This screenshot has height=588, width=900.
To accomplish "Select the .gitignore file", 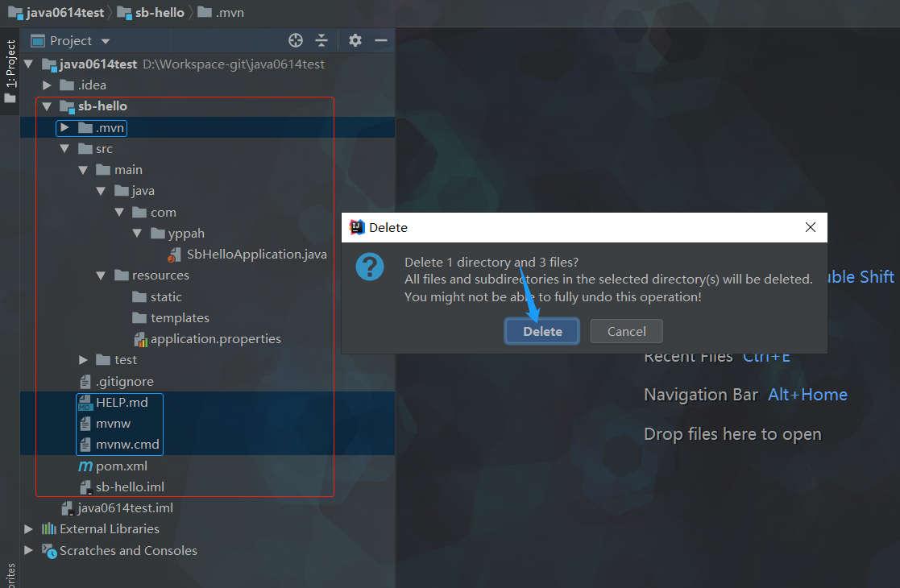I will pyautogui.click(x=124, y=381).
